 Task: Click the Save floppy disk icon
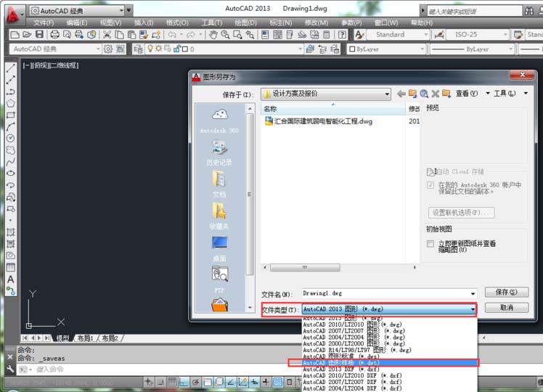[x=39, y=35]
